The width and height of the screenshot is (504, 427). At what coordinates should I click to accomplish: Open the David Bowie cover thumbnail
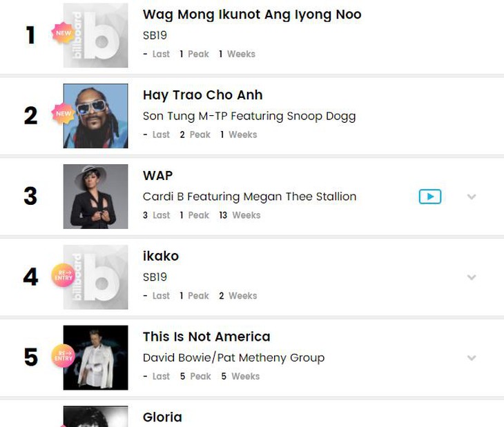click(96, 358)
